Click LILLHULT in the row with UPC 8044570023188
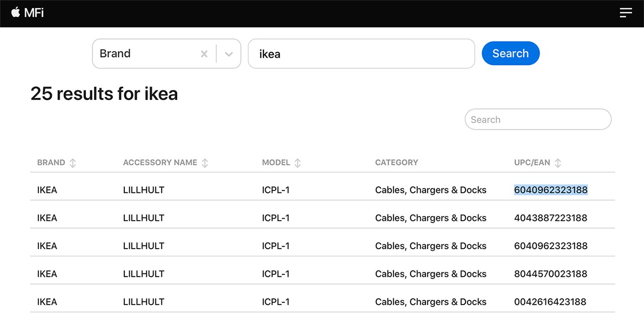Screen dimensions: 644x317 (x=144, y=274)
